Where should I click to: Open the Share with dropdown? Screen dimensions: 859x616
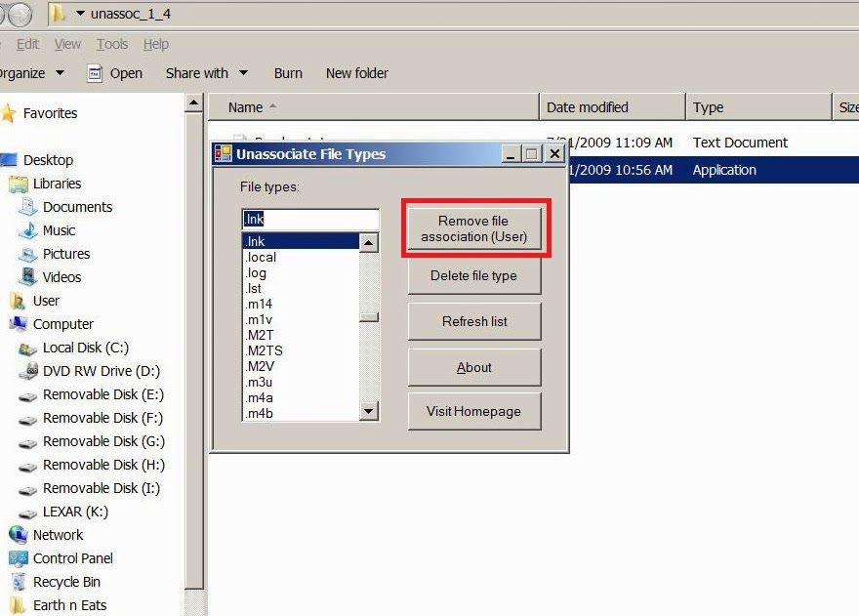206,73
